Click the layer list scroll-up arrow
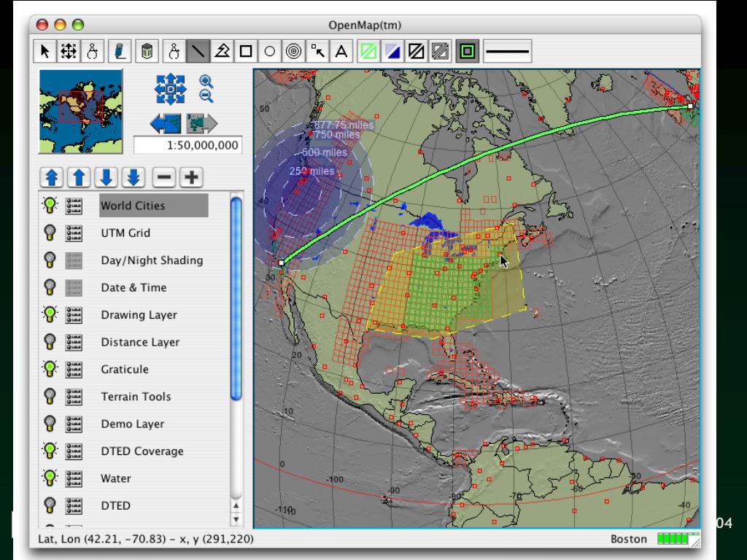The image size is (747, 560). coord(236,505)
